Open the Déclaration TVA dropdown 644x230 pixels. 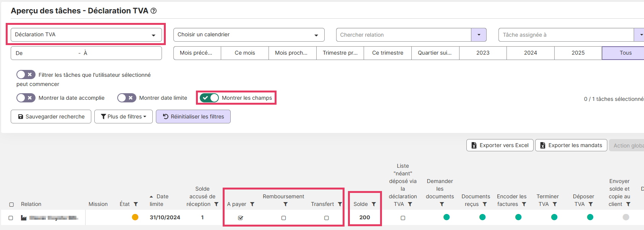pyautogui.click(x=86, y=35)
